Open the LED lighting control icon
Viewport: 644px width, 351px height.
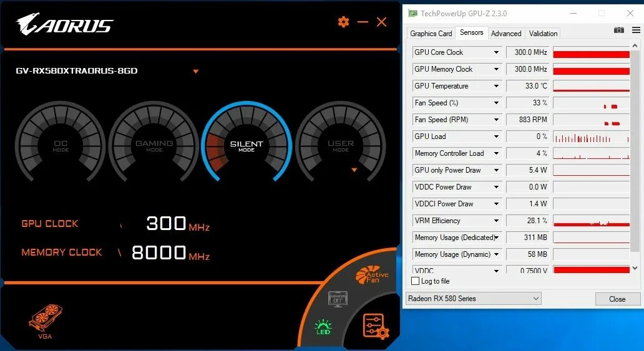point(323,327)
